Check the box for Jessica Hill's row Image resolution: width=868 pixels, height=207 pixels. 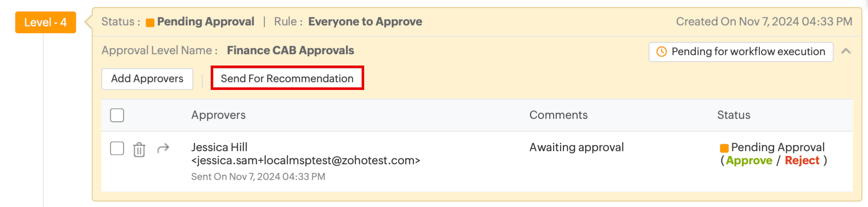[117, 148]
